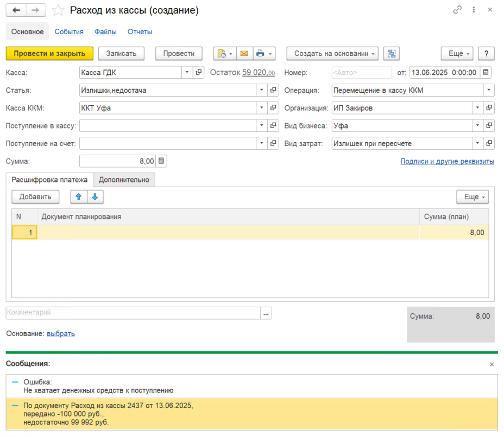This screenshot has height=437, width=504.
Task: Add document to favorites with star icon
Action: [x=58, y=10]
